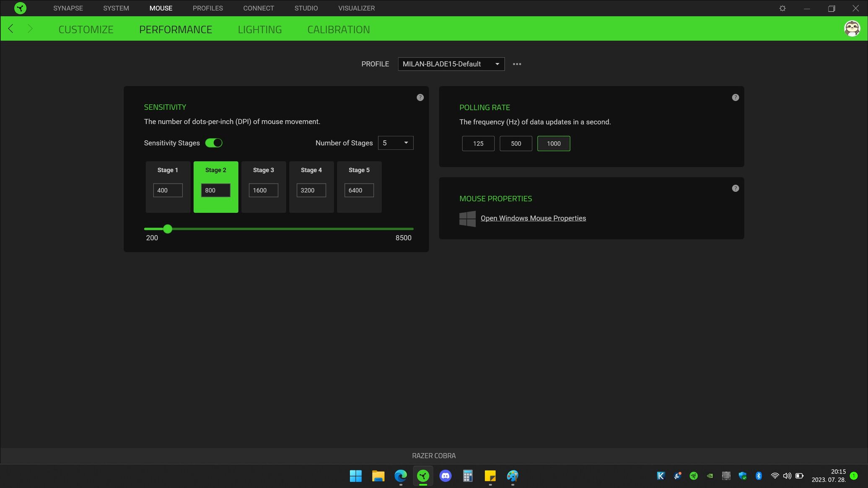
Task: Click the Mouse Properties help icon
Action: [x=735, y=188]
